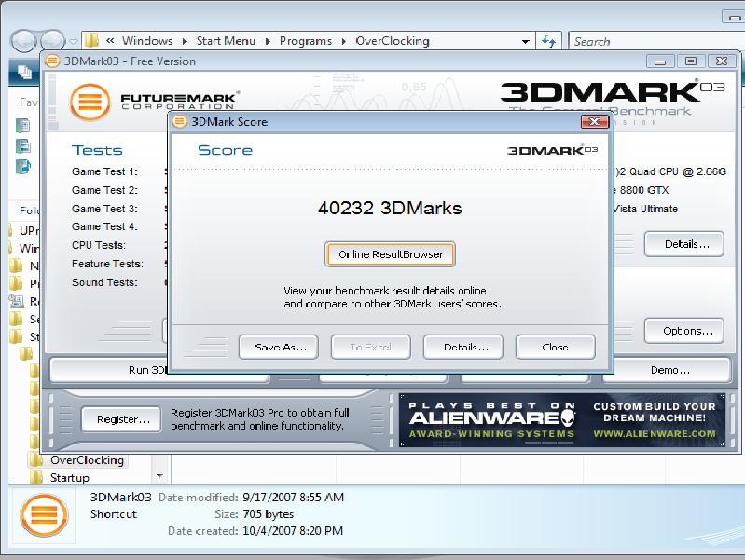Viewport: 745px width, 560px height.
Task: Click Date modified value 9/17/2007 8:55 AM
Action: (x=293, y=498)
